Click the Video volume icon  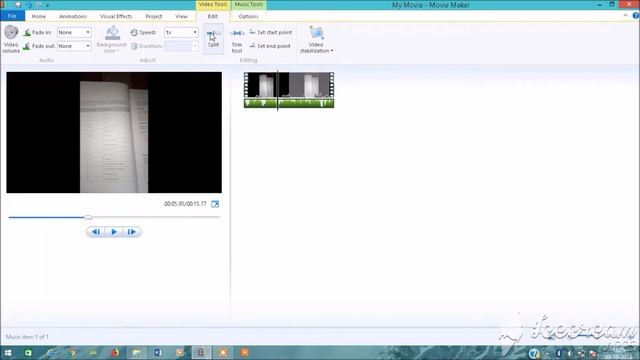(x=11, y=32)
